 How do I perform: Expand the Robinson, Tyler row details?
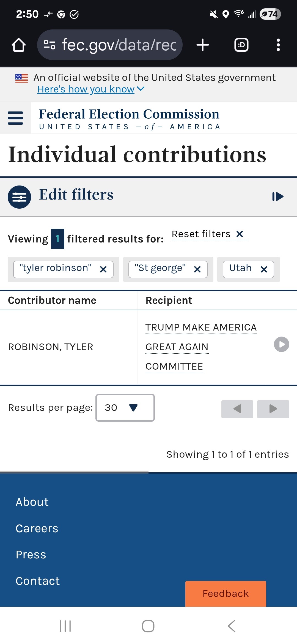281,344
